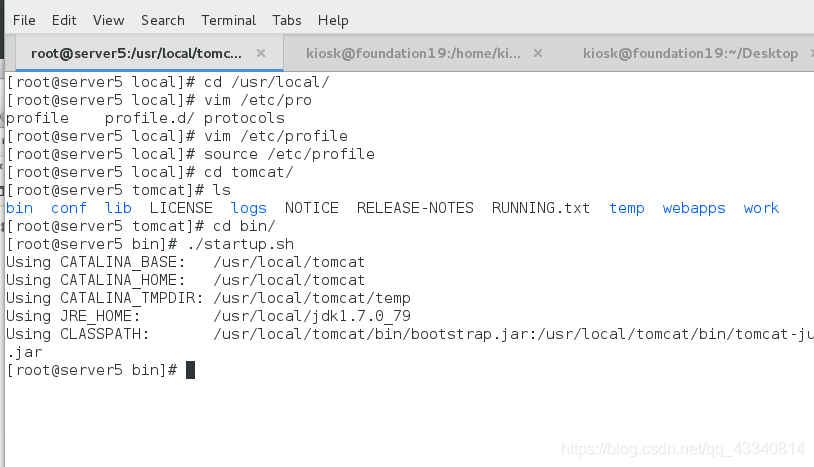Click the blue 'bin' directory name
This screenshot has width=814, height=467.
point(20,208)
